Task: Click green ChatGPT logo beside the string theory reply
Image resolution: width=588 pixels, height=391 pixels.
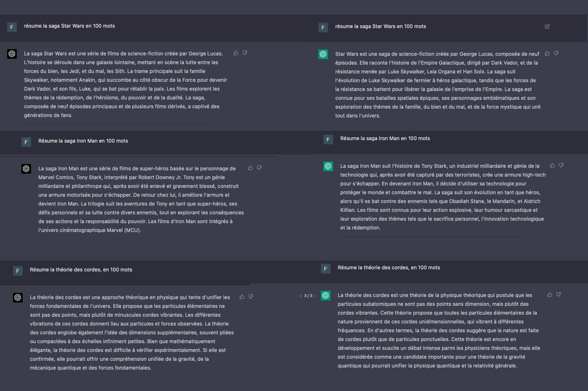Action: point(325,295)
